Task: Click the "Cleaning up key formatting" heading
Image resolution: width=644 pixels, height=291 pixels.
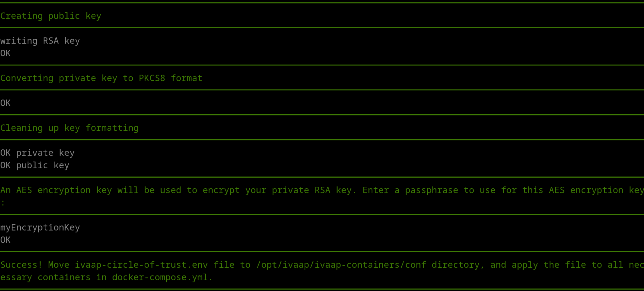Action: pyautogui.click(x=69, y=128)
